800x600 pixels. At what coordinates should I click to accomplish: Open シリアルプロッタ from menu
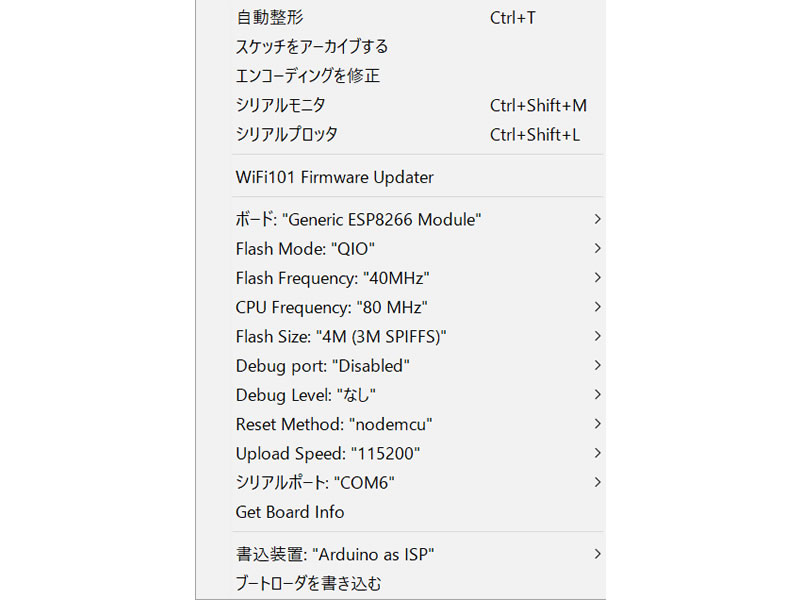click(x=287, y=134)
